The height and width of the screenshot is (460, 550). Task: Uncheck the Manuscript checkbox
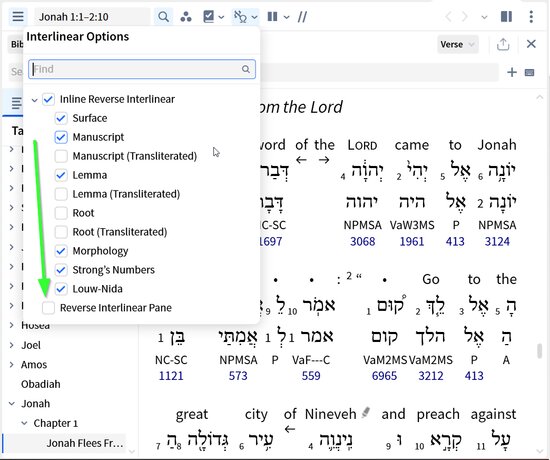(x=61, y=137)
